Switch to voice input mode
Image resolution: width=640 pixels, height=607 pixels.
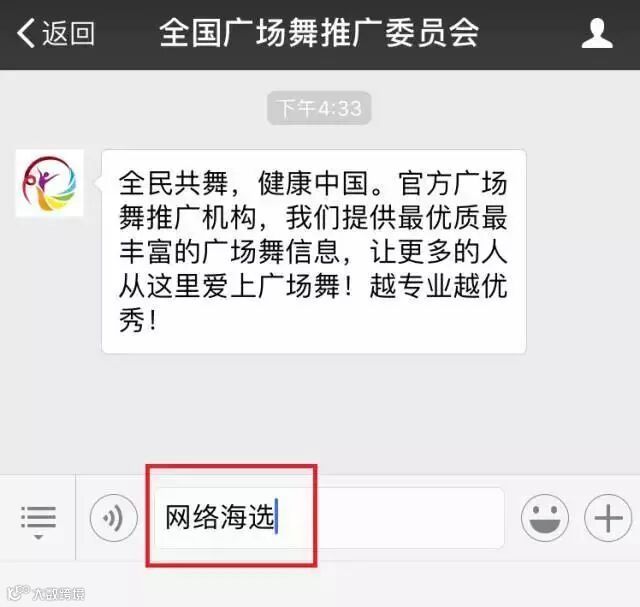pyautogui.click(x=113, y=518)
